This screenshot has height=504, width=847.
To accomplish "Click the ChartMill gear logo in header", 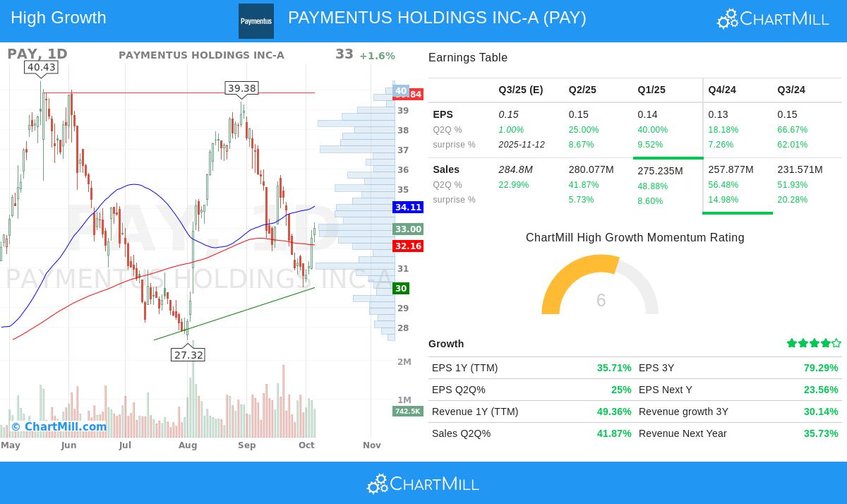I will [773, 19].
